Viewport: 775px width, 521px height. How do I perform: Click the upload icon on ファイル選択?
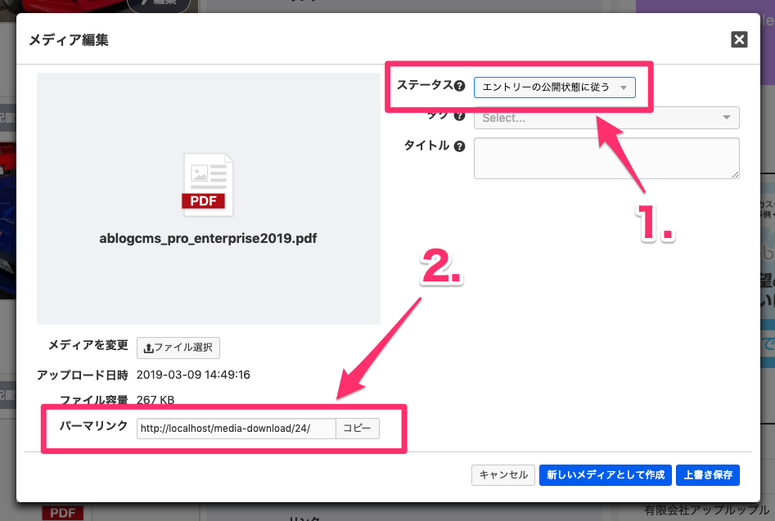pos(149,348)
